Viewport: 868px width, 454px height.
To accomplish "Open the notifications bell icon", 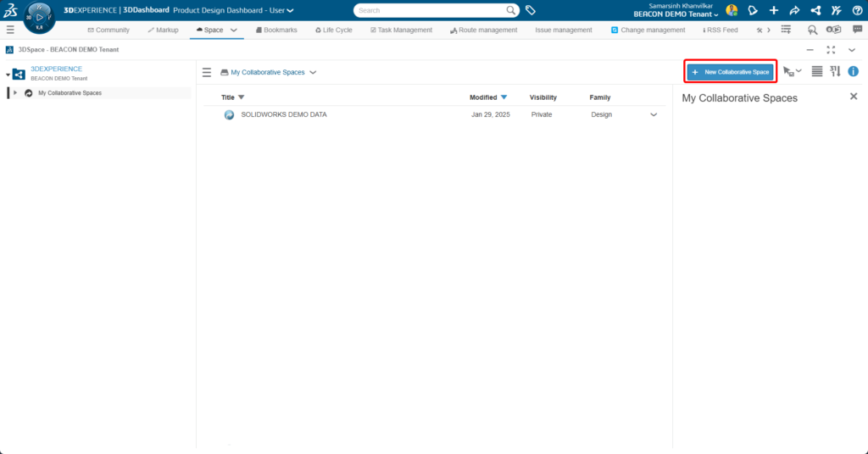I will 752,10.
